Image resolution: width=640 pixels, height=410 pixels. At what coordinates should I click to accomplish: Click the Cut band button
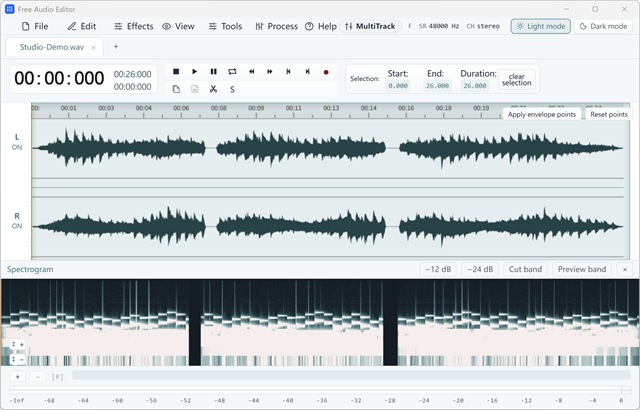525,269
